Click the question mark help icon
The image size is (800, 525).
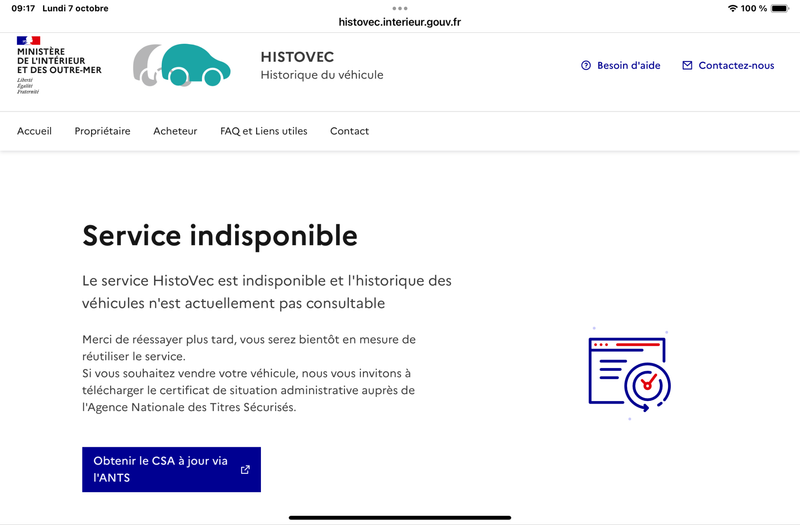(x=586, y=65)
